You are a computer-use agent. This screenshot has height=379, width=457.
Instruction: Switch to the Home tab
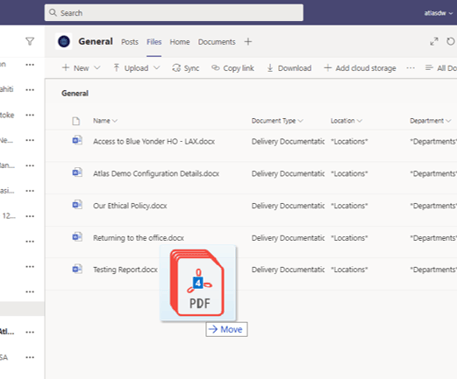(180, 42)
